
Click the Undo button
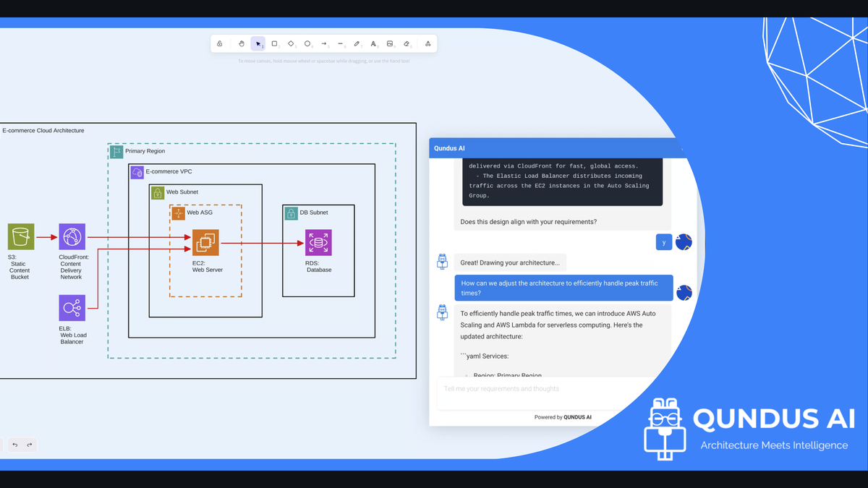pyautogui.click(x=15, y=445)
